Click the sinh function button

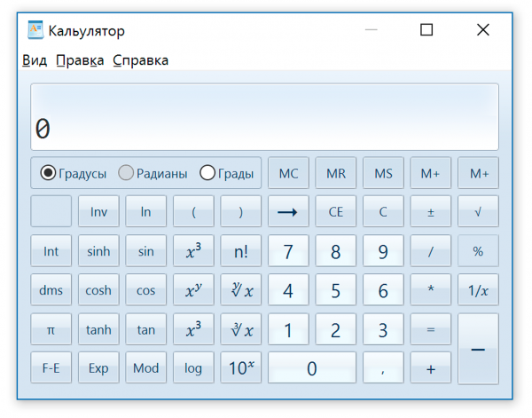(x=98, y=251)
